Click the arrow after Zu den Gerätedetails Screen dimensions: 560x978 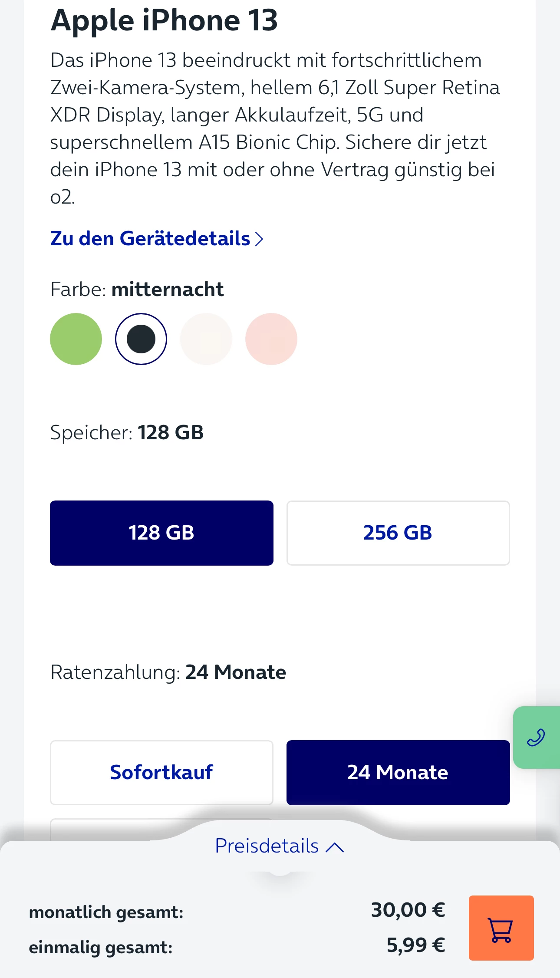pos(259,239)
